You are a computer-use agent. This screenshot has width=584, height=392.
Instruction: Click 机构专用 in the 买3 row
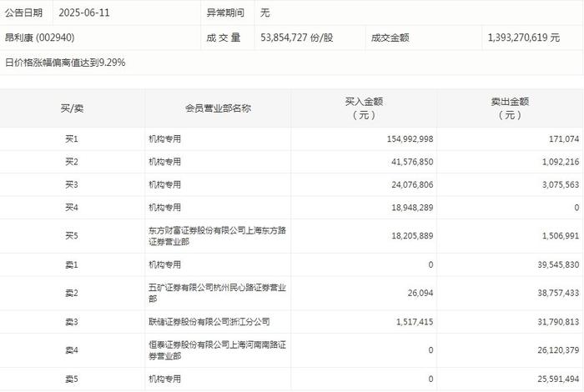click(x=164, y=184)
